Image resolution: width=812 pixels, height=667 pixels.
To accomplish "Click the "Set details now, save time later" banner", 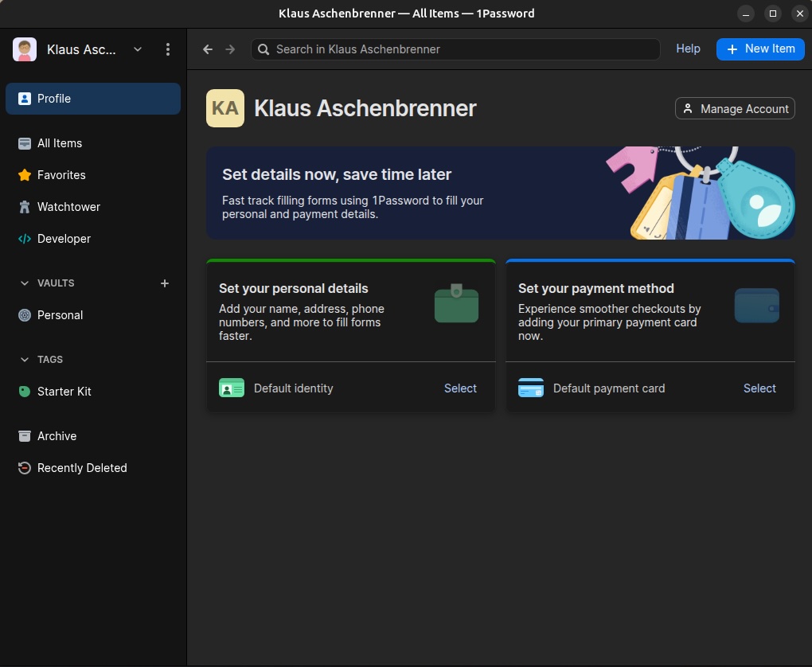I will click(500, 193).
